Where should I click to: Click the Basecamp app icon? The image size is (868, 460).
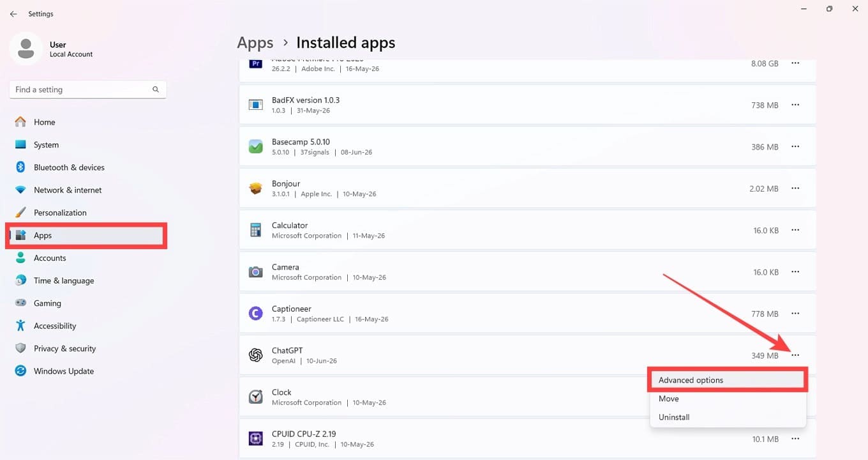[256, 146]
